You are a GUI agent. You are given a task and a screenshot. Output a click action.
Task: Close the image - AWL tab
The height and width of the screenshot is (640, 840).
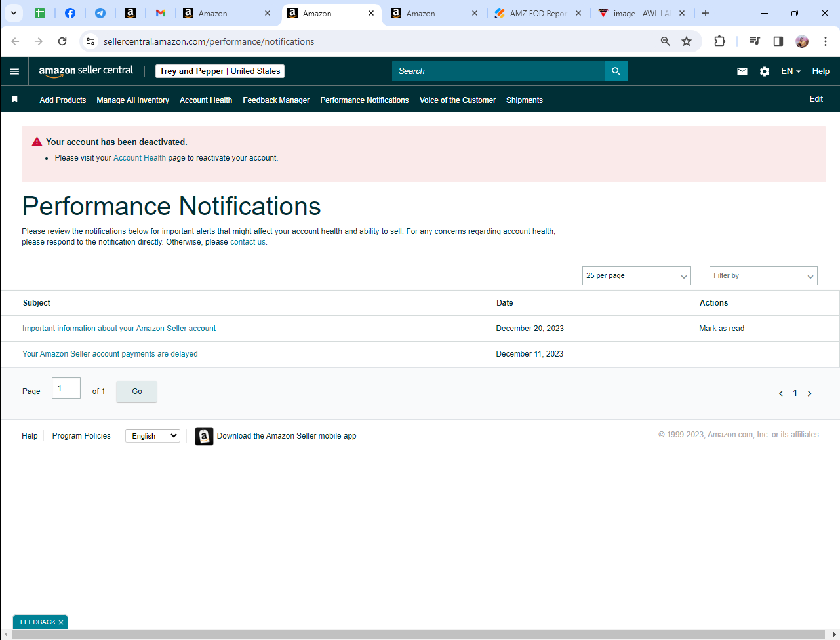click(682, 13)
